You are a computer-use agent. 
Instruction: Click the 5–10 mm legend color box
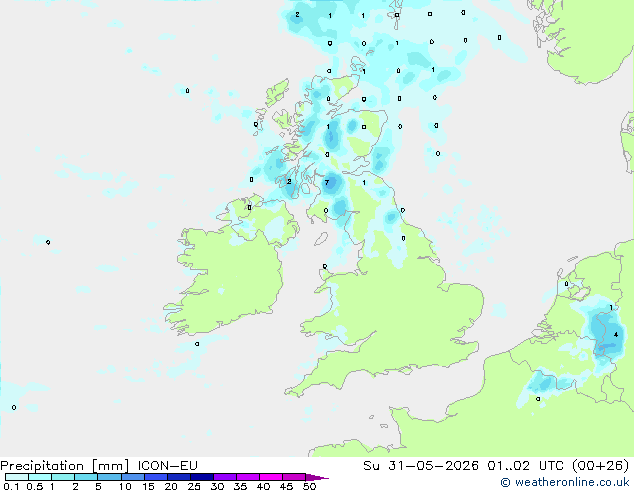pyautogui.click(x=109, y=477)
